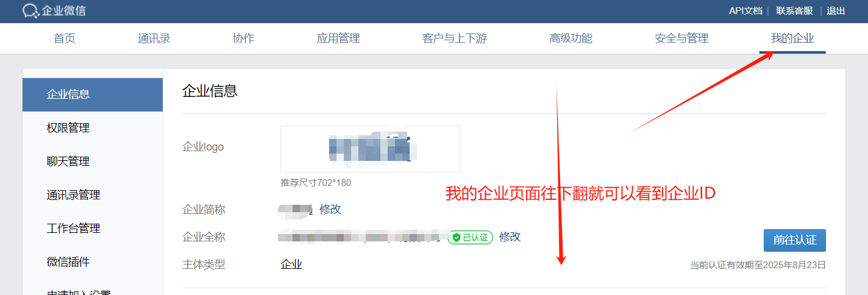The height and width of the screenshot is (295, 868).
Task: Select the 我的企业 tab
Action: tap(792, 38)
